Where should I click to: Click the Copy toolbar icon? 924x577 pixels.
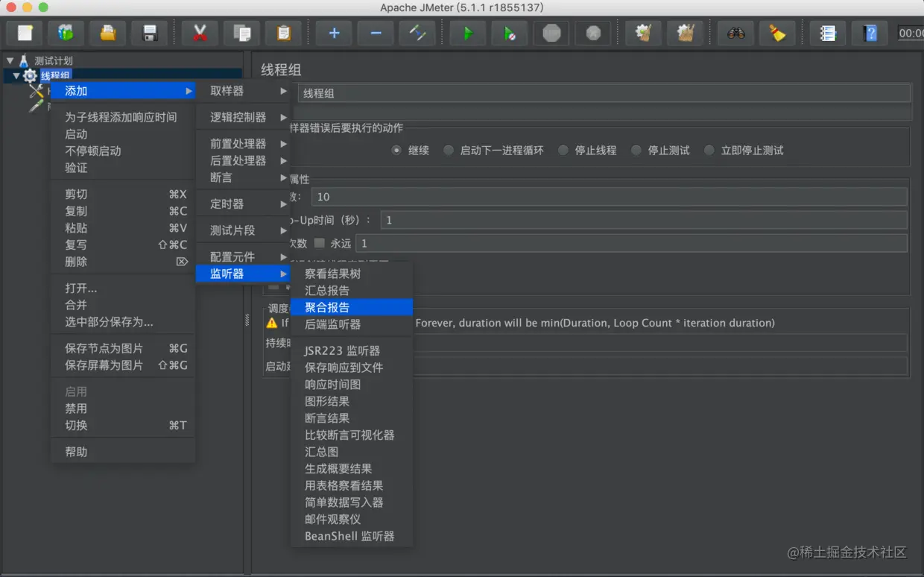241,34
